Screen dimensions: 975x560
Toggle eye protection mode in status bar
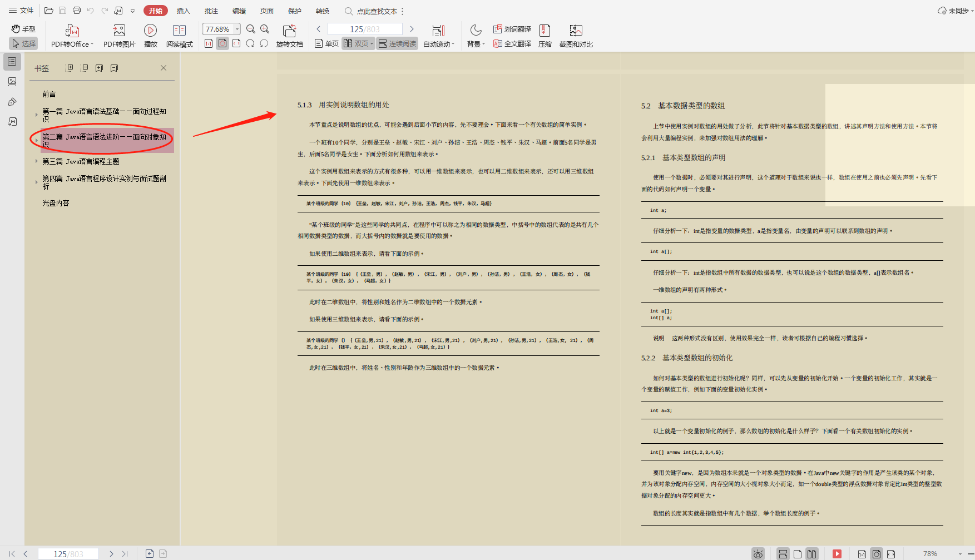(x=758, y=554)
